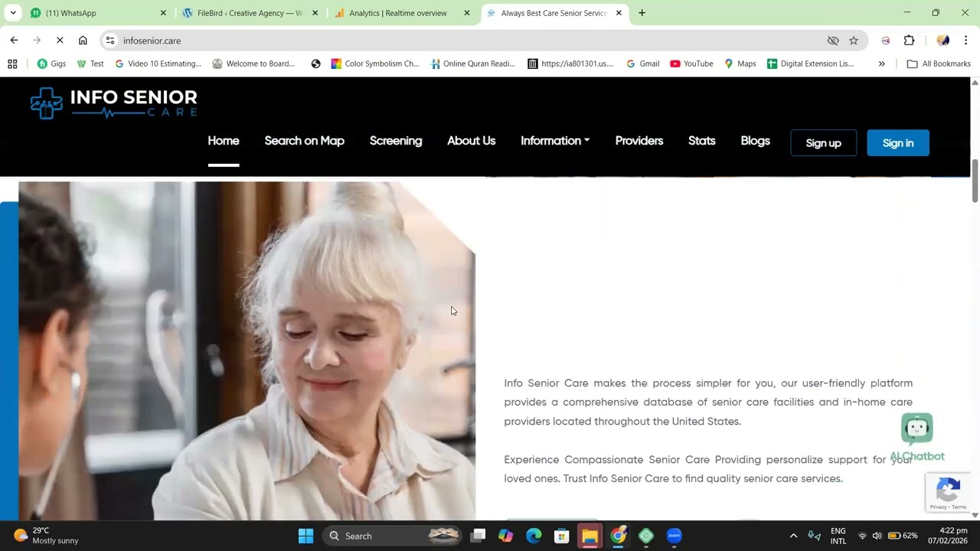This screenshot has height=551, width=980.
Task: Open a new browser tab
Action: point(642,13)
